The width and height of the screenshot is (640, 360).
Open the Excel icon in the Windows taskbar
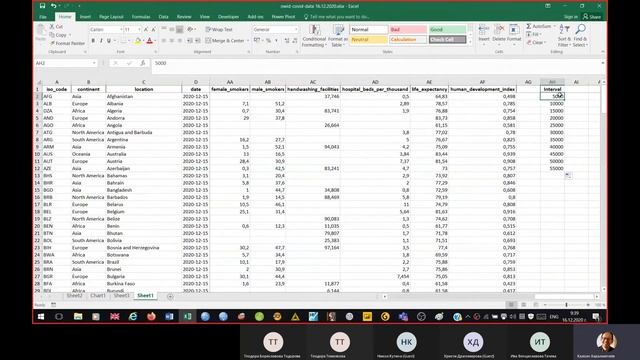pyautogui.click(x=187, y=316)
